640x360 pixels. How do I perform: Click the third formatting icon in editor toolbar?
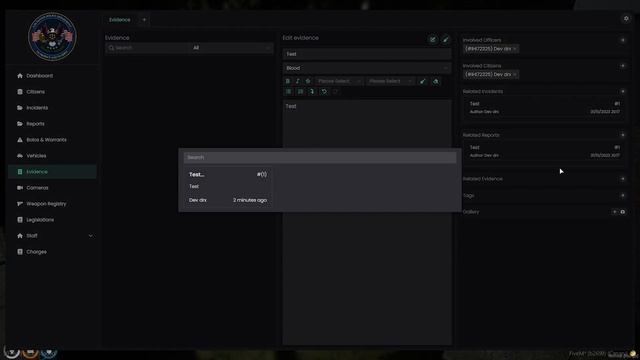coord(308,81)
